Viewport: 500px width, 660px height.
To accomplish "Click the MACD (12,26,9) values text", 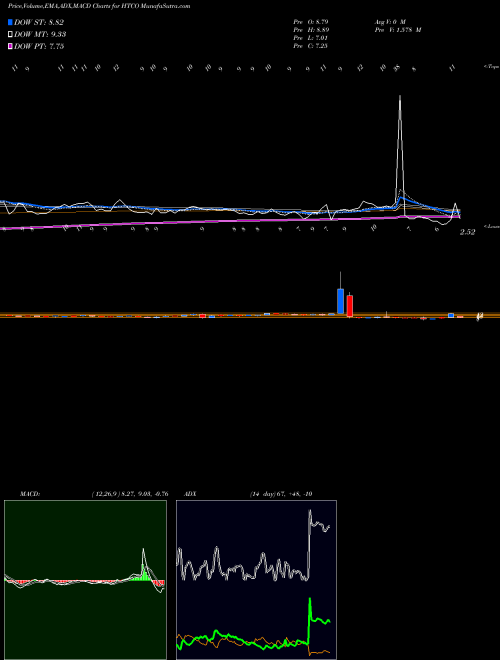I will click(x=130, y=494).
